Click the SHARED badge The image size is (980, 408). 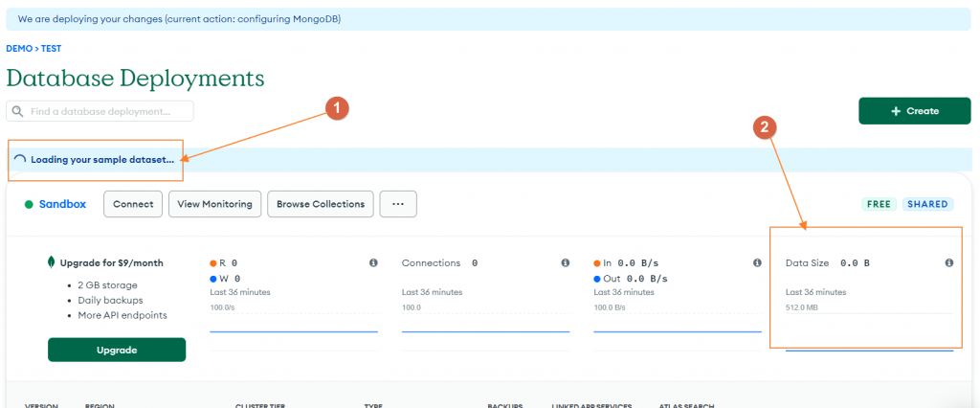pyautogui.click(x=927, y=204)
